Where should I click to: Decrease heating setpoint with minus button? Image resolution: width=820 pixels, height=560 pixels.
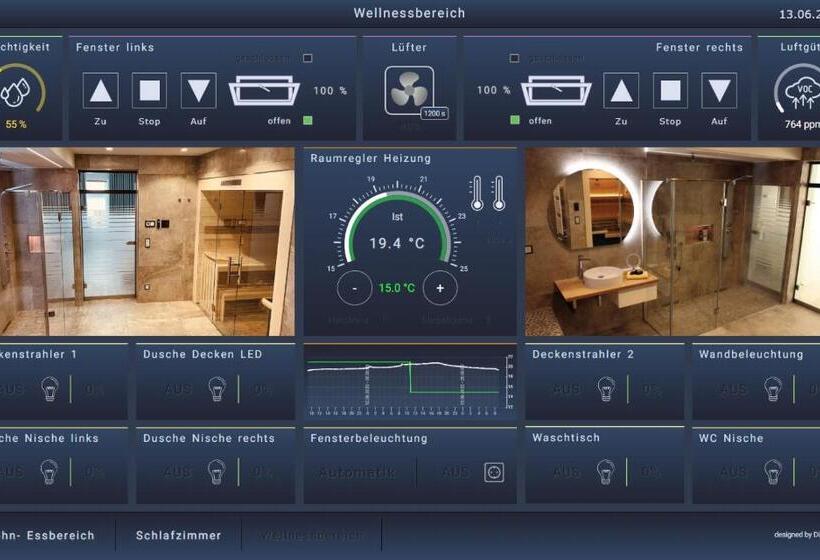[x=354, y=288]
